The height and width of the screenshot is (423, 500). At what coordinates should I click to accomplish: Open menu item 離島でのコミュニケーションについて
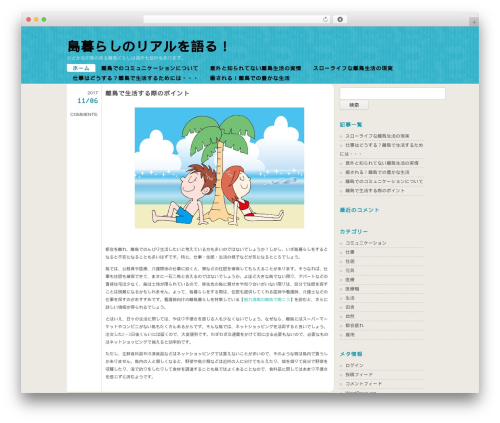click(x=150, y=68)
